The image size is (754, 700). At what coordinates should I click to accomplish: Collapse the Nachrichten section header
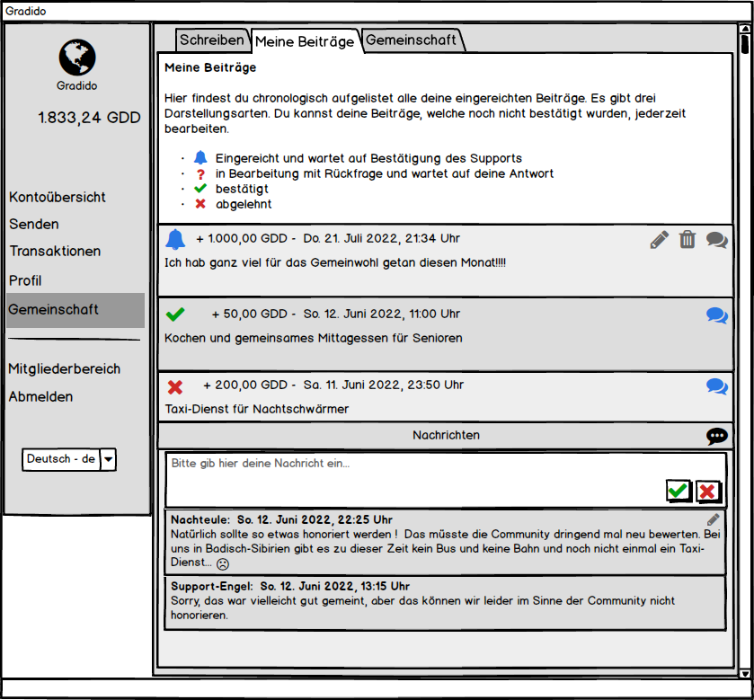[x=446, y=436]
